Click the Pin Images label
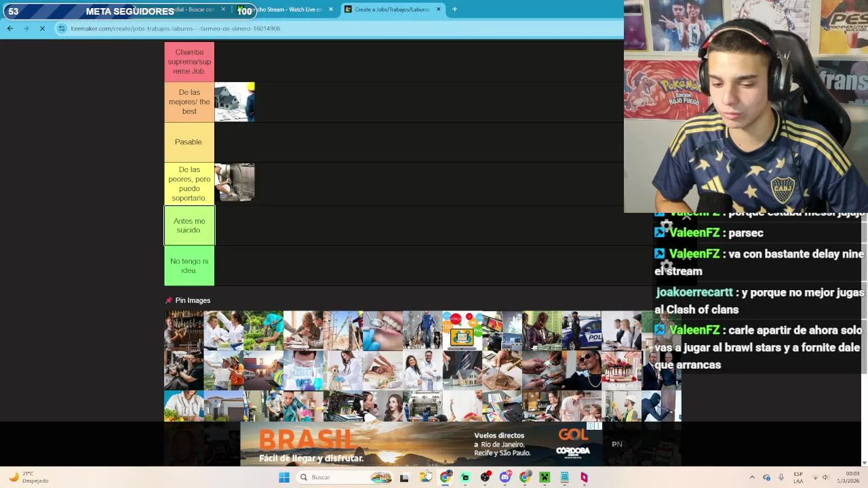The width and height of the screenshot is (868, 488). [x=193, y=300]
